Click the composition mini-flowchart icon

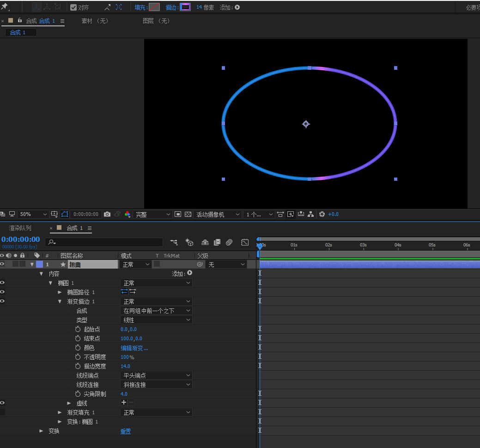point(174,242)
